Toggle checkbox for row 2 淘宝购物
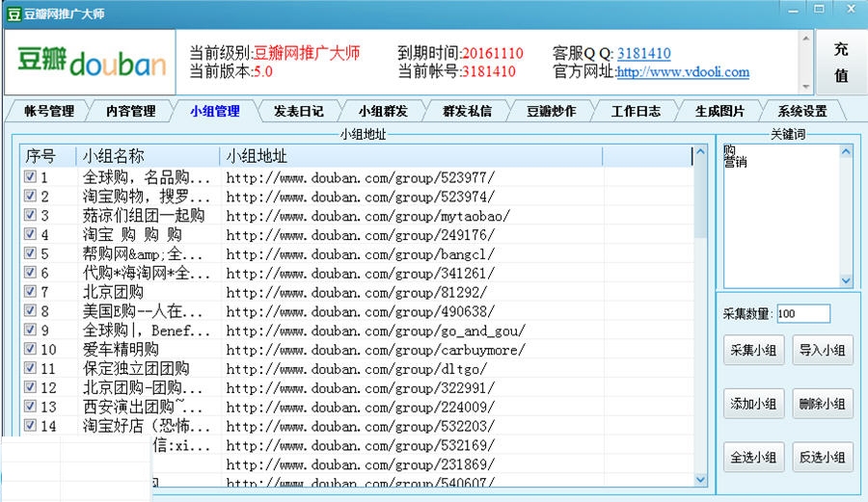Viewport: 868px width, 502px height. click(x=31, y=196)
